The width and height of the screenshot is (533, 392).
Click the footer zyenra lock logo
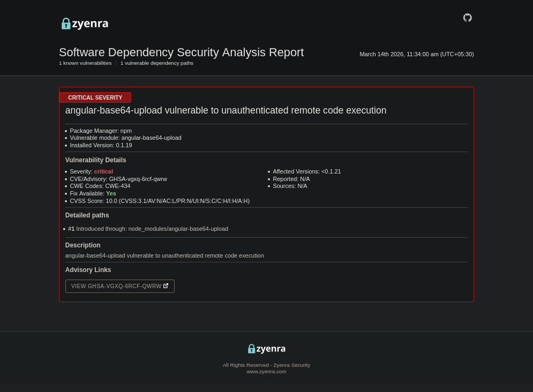click(x=267, y=349)
